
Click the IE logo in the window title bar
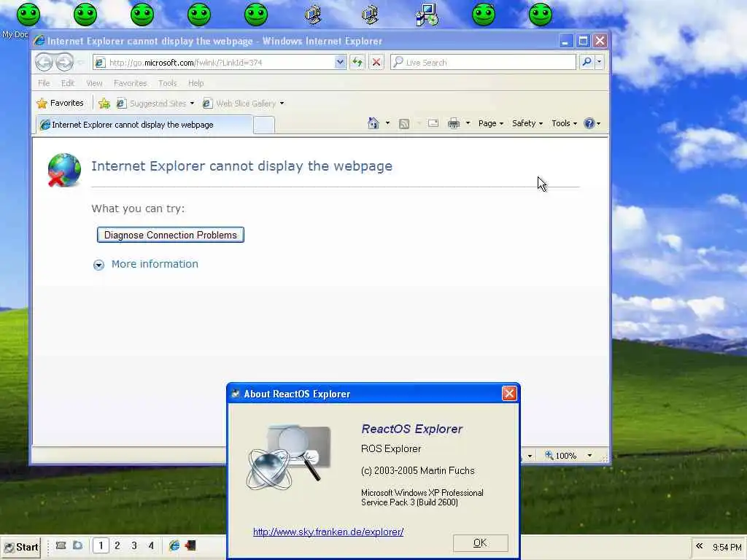(x=39, y=41)
